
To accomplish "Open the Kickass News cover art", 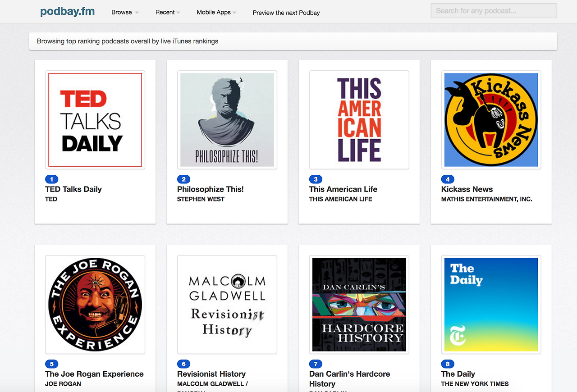I will (491, 120).
